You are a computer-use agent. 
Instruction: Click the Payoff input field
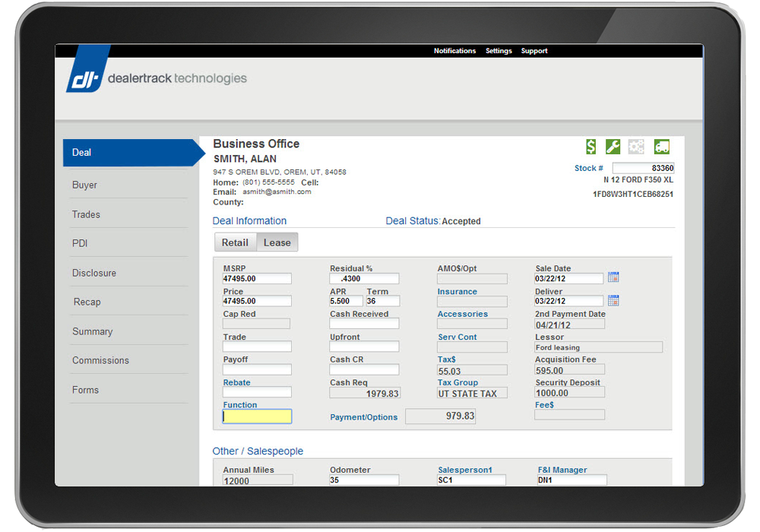[x=257, y=369]
